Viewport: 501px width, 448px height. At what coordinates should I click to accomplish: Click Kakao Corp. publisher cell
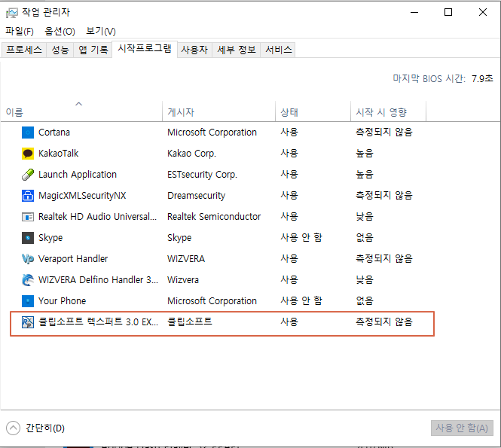(x=191, y=154)
